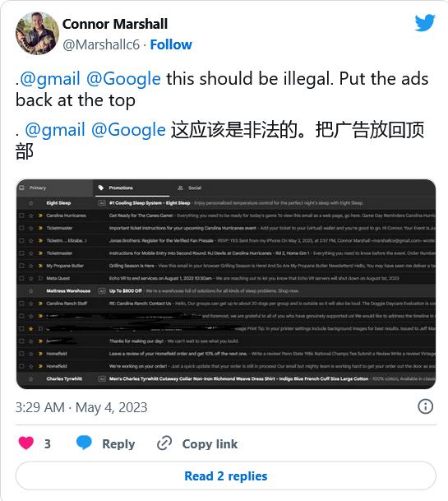Follow Connor Marshall

point(171,44)
